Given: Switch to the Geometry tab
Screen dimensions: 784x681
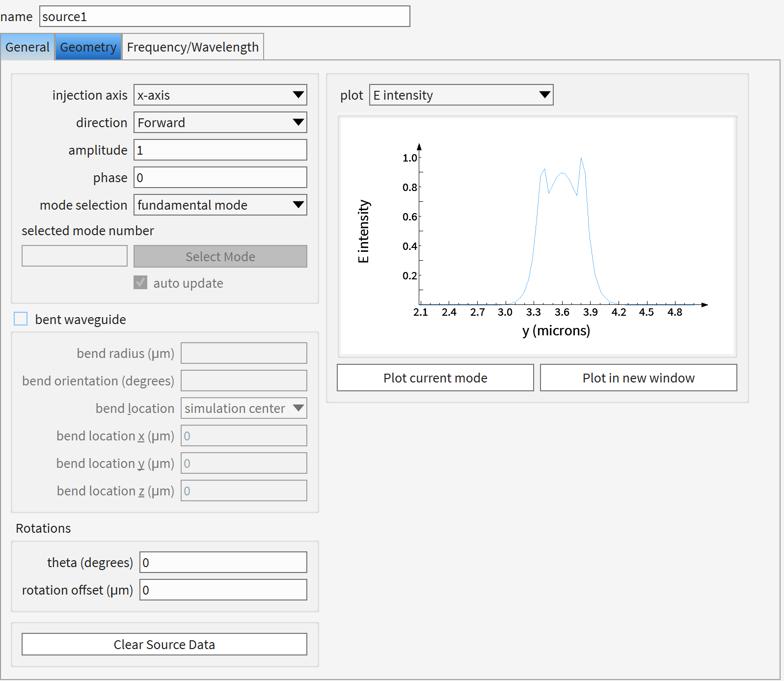Looking at the screenshot, I should tap(88, 47).
